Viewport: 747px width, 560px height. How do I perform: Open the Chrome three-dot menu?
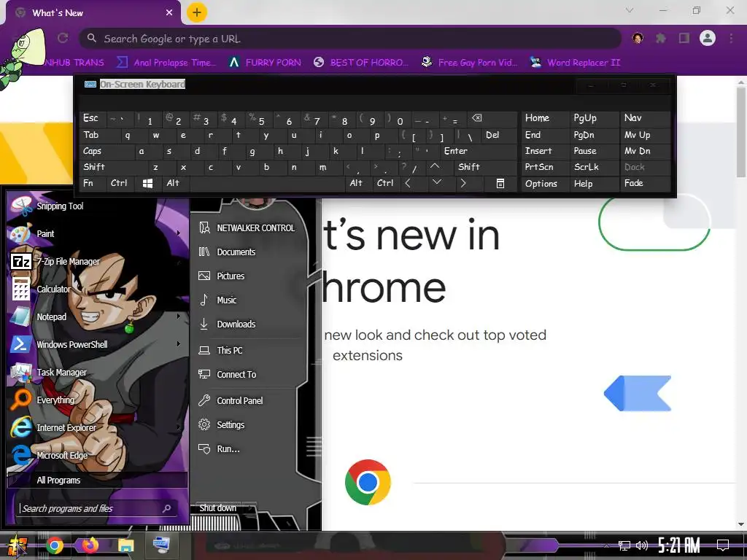pos(731,38)
